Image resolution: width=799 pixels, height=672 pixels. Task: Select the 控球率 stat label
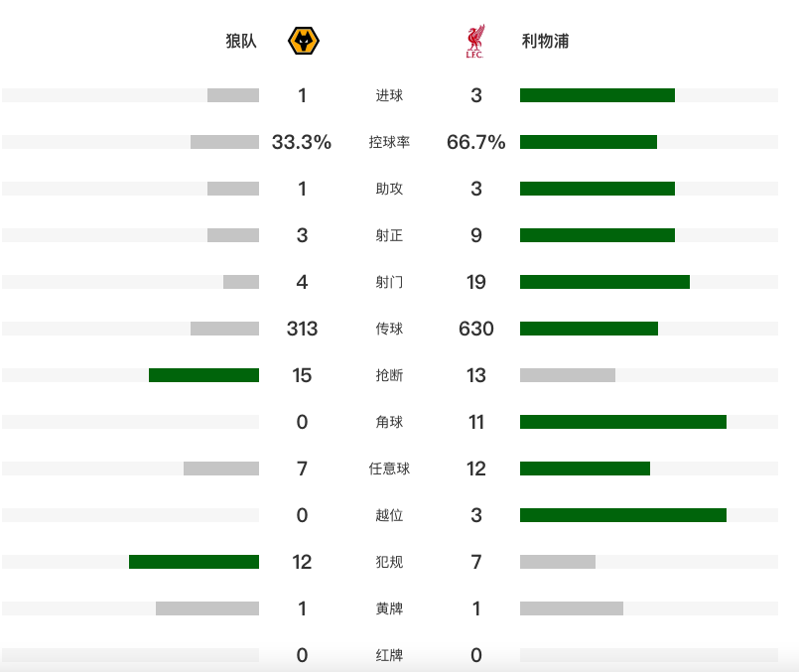tap(389, 143)
